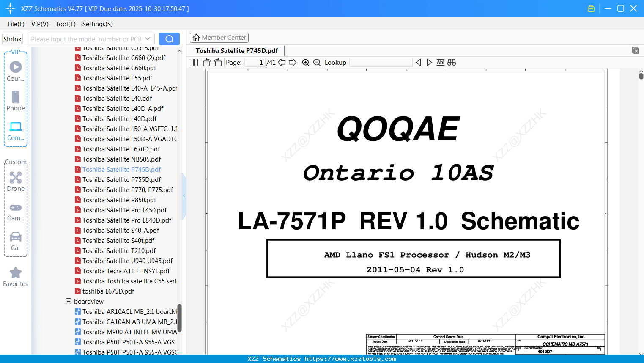Open the model number dropdown arrow
This screenshot has width=644, height=363.
148,39
